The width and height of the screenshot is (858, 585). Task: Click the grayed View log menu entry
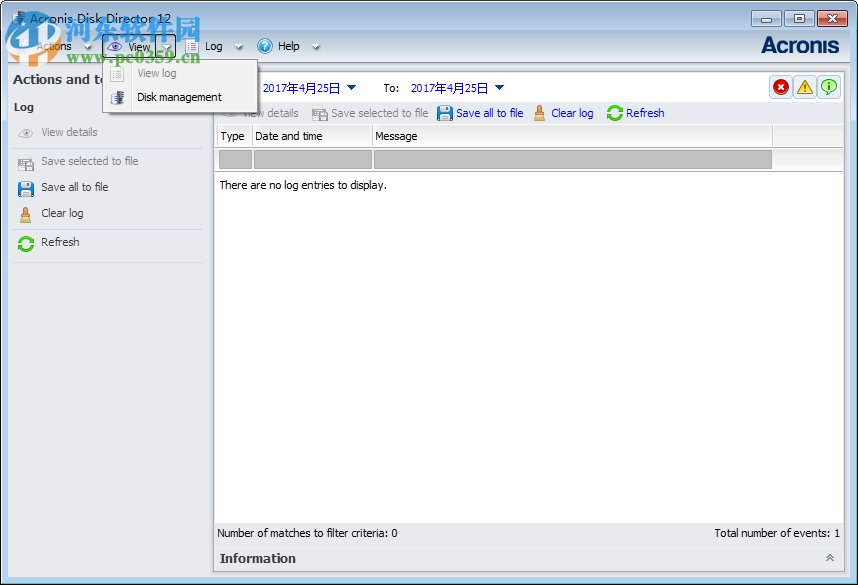(x=156, y=73)
